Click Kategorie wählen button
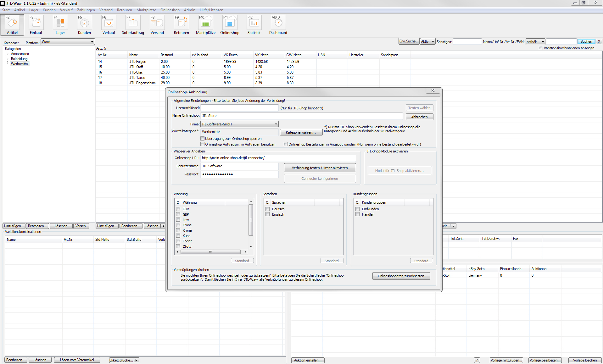Viewport: 603px width, 364px height. coord(301,132)
